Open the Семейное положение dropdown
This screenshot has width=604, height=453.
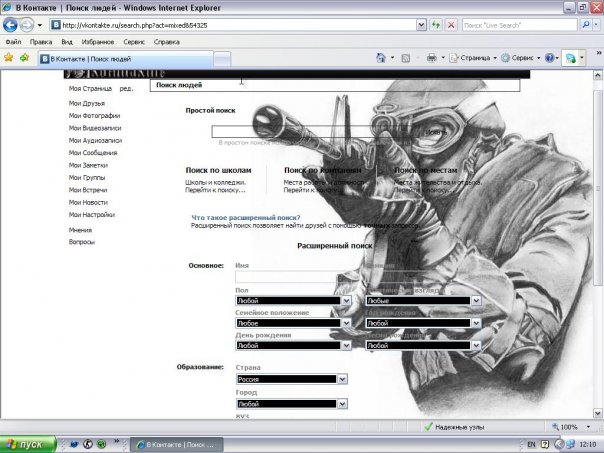293,323
